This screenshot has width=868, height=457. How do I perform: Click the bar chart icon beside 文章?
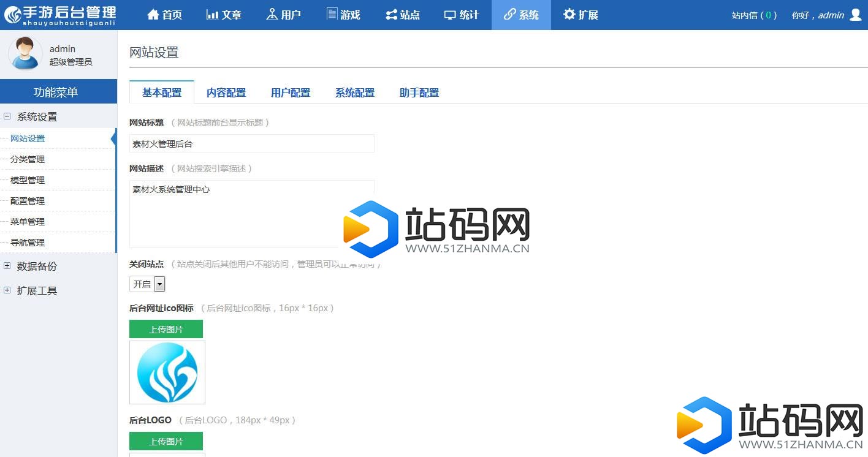(x=212, y=15)
